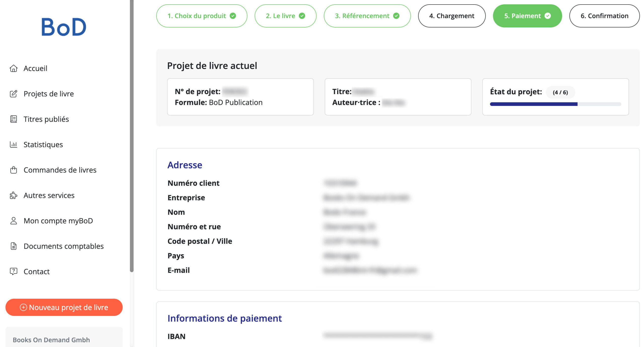Click the Numéro et rue label
The height and width of the screenshot is (347, 644).
point(194,226)
